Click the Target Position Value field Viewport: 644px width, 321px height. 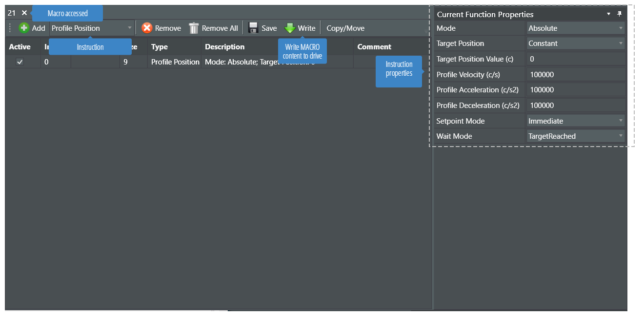(x=576, y=59)
